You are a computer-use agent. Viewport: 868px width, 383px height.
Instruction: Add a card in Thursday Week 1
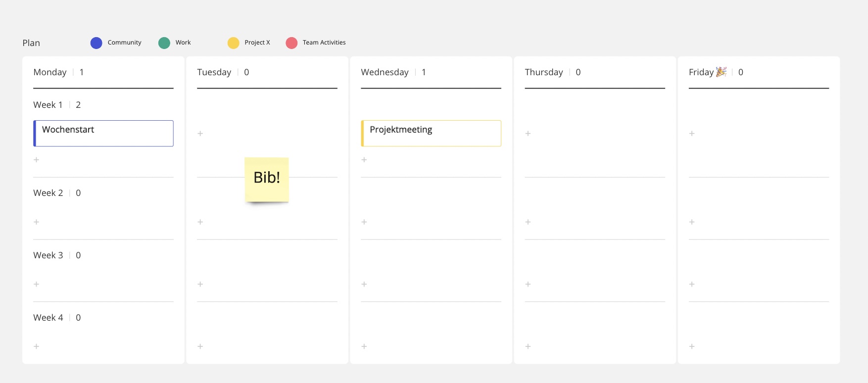click(528, 134)
